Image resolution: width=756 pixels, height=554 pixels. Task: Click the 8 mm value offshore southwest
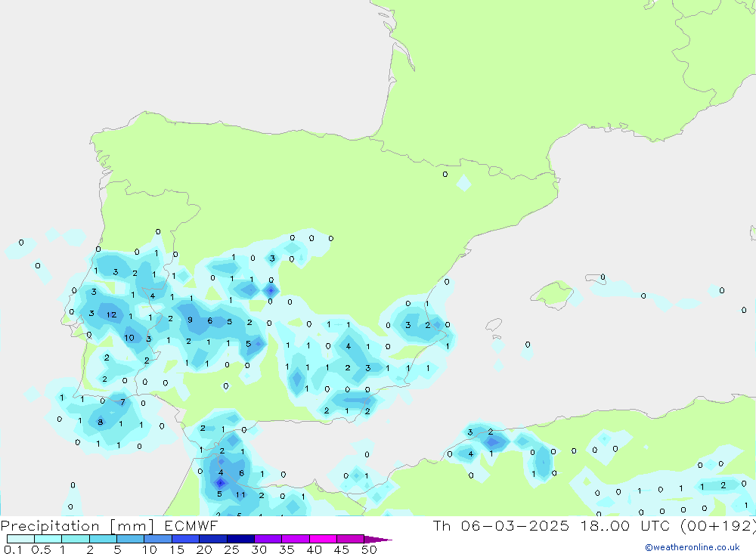click(101, 422)
